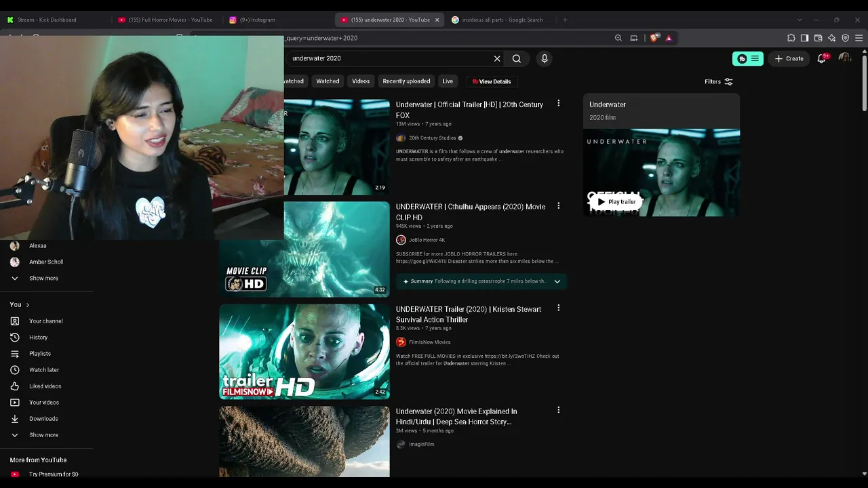Switch to Full Horror Movies YouTube tab
Image resolution: width=868 pixels, height=488 pixels.
click(165, 20)
